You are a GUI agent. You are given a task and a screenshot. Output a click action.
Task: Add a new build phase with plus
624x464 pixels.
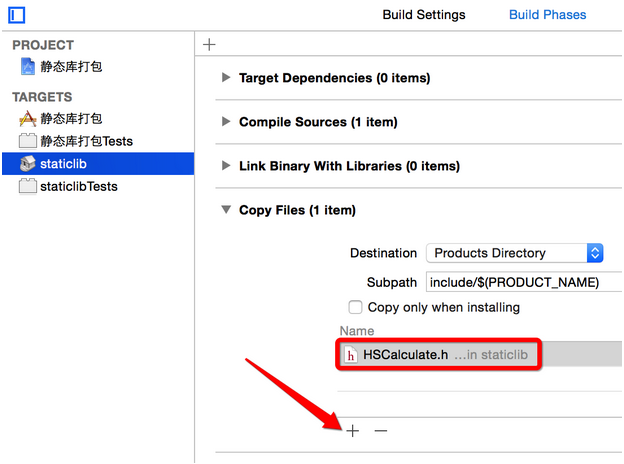click(209, 44)
